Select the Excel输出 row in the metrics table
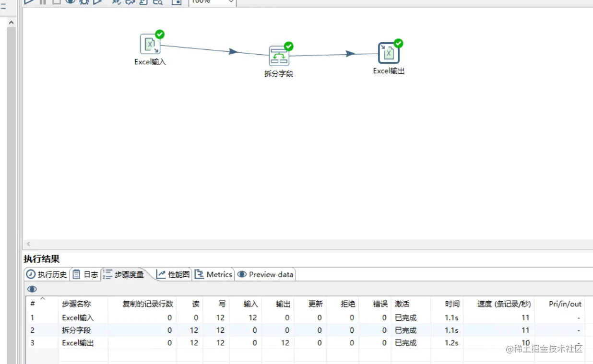The image size is (593, 364). [x=306, y=343]
